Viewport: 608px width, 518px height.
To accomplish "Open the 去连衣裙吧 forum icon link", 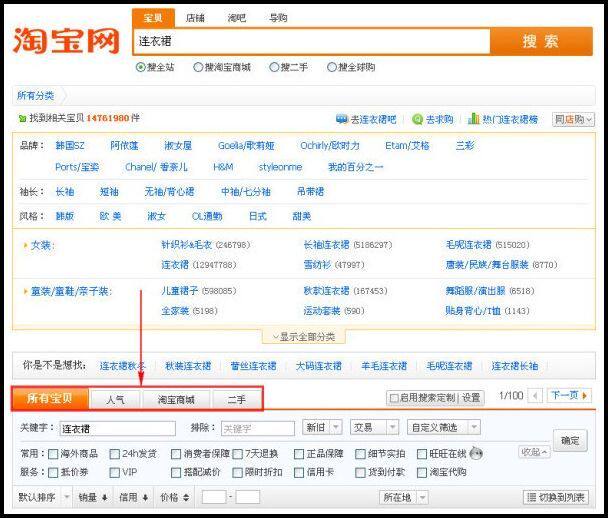I will (x=342, y=119).
